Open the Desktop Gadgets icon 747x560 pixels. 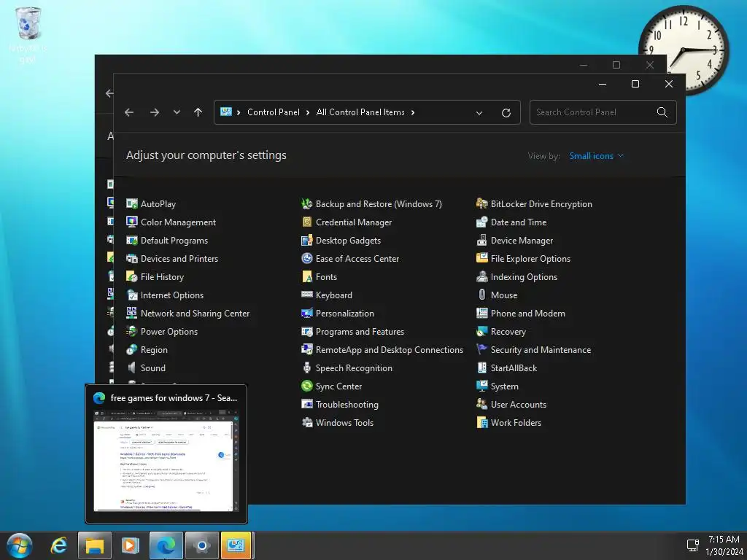pos(307,241)
